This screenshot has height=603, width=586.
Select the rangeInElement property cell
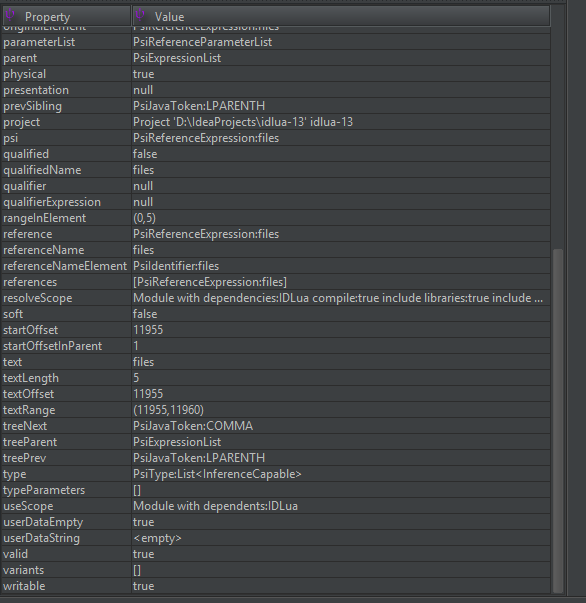point(66,218)
